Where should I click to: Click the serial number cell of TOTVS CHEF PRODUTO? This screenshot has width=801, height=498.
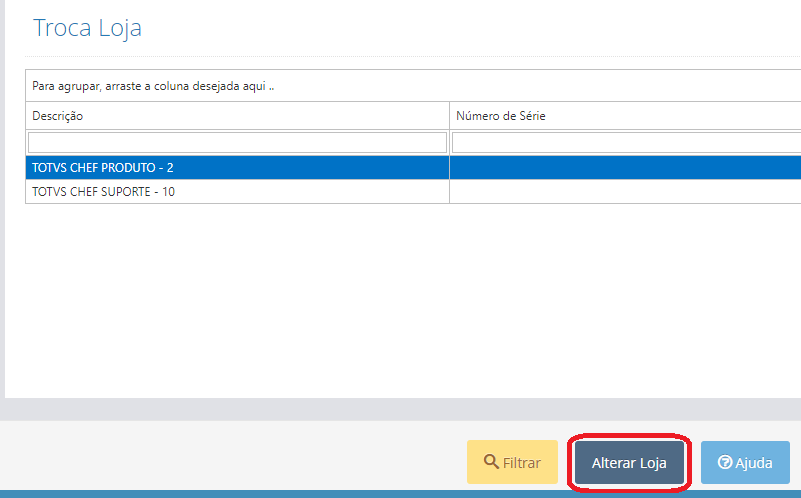click(x=625, y=168)
